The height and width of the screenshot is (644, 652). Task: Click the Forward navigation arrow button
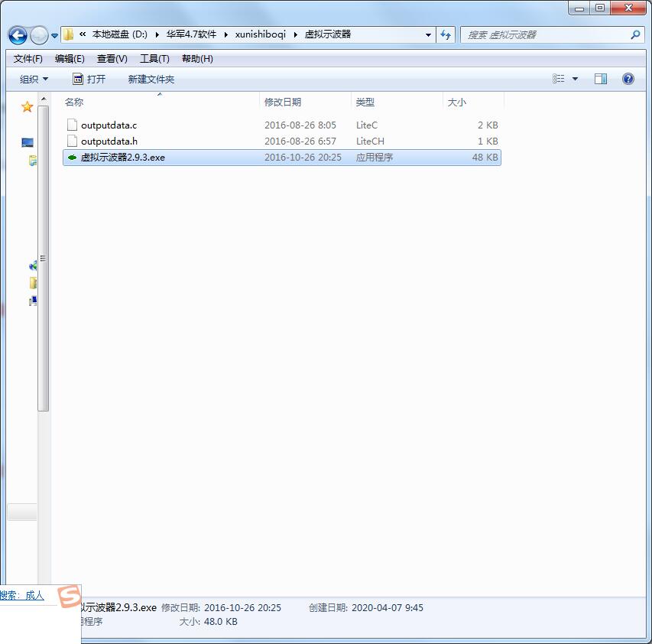[x=38, y=35]
